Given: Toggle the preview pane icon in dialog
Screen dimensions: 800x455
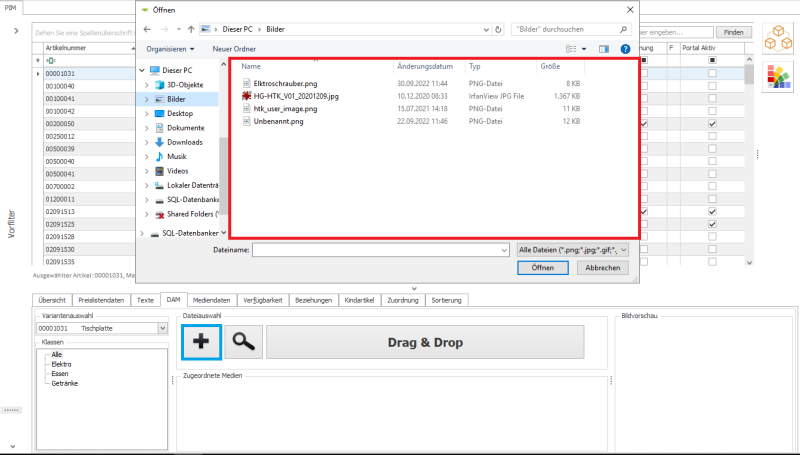Looking at the screenshot, I should click(603, 48).
